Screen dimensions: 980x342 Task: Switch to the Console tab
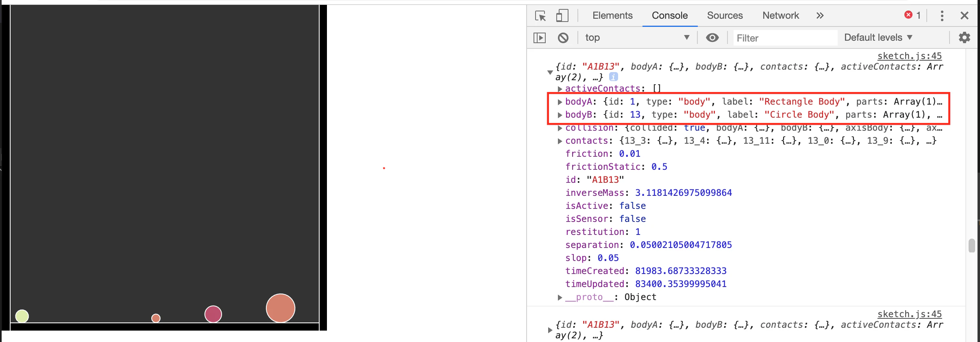pos(670,15)
